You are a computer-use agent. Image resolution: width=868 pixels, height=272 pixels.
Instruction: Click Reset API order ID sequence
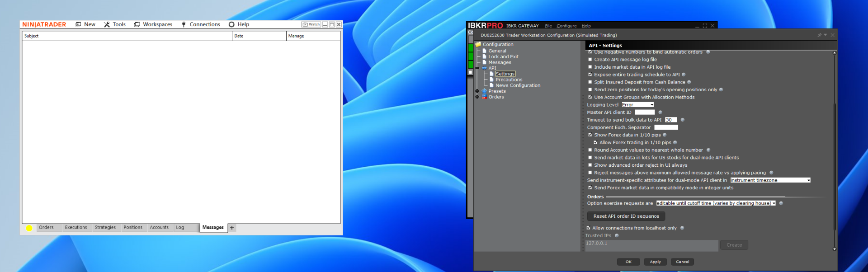click(x=626, y=216)
